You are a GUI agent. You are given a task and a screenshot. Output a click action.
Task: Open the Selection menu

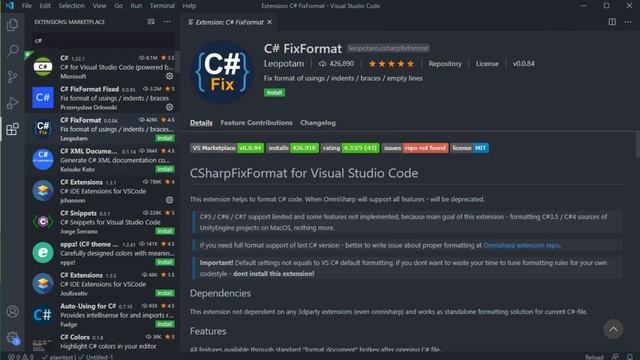(71, 6)
